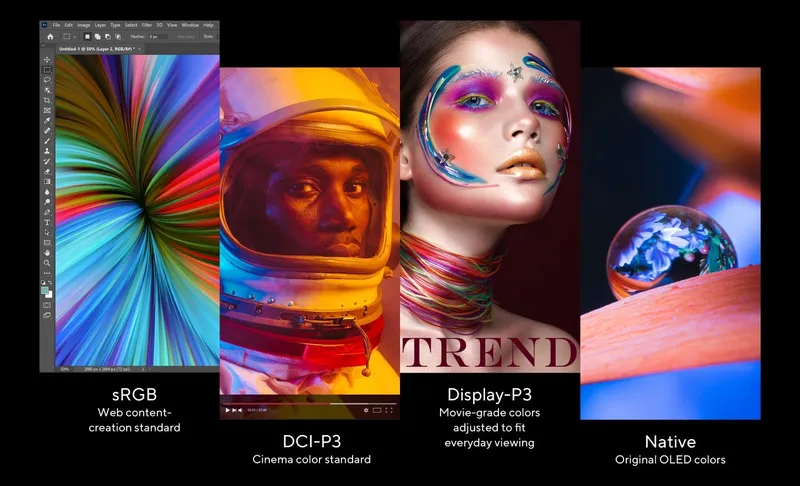Open the video player settings gear

(366, 410)
